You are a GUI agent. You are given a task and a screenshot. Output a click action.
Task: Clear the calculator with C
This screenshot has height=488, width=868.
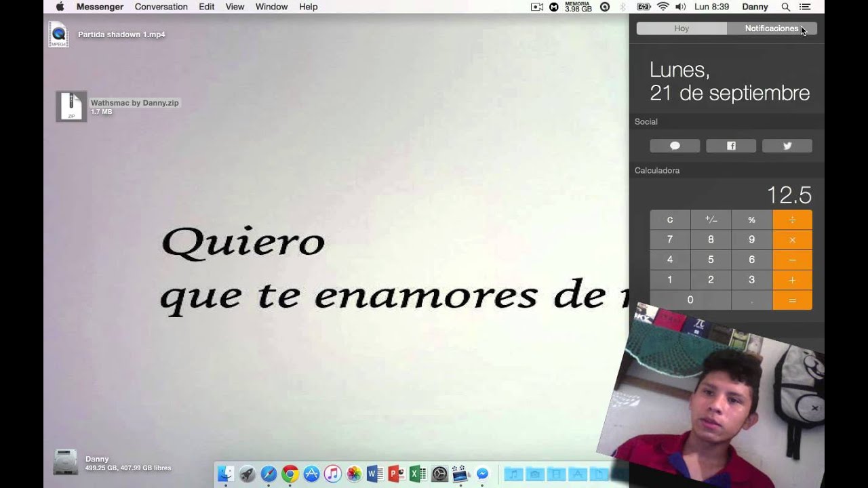pyautogui.click(x=670, y=220)
